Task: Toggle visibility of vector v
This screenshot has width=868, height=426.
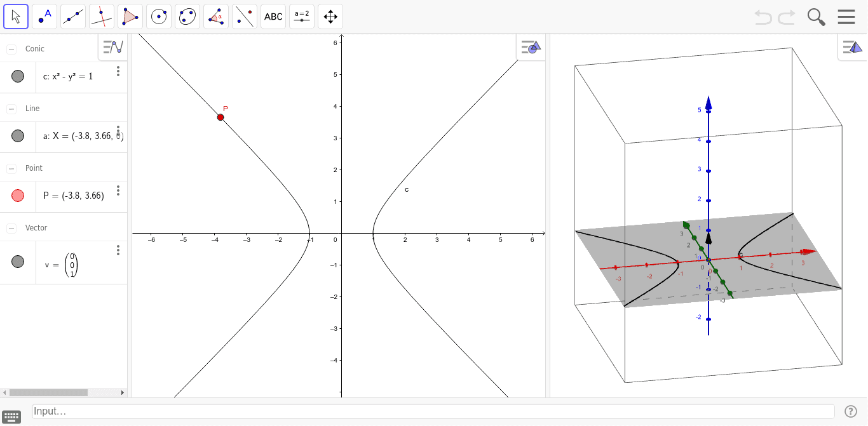Action: [18, 262]
